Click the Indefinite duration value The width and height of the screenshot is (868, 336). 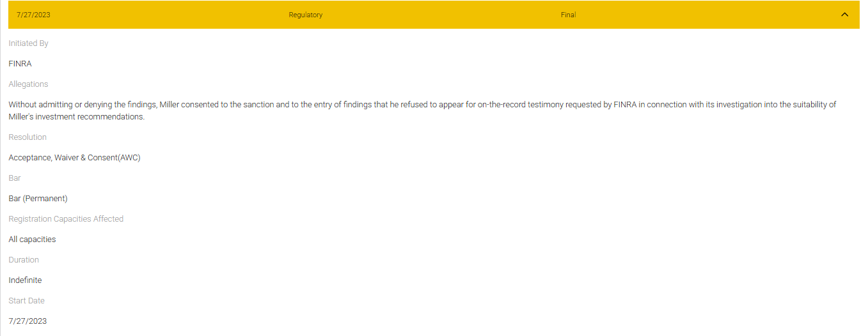pyautogui.click(x=25, y=280)
